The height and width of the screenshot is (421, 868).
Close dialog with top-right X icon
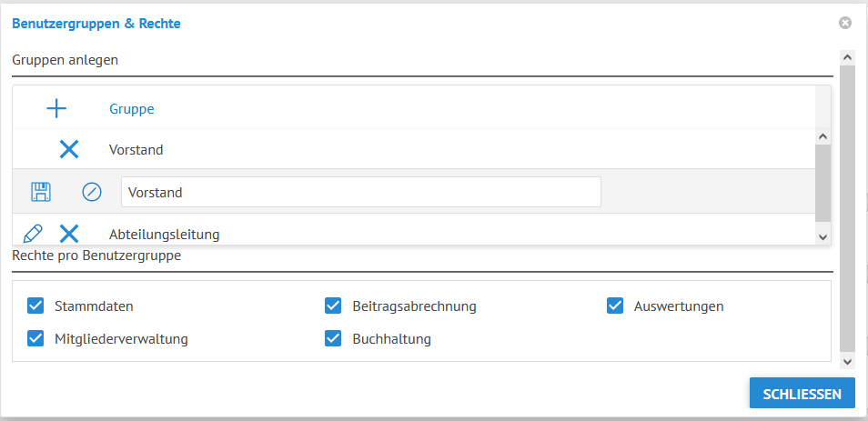(844, 23)
